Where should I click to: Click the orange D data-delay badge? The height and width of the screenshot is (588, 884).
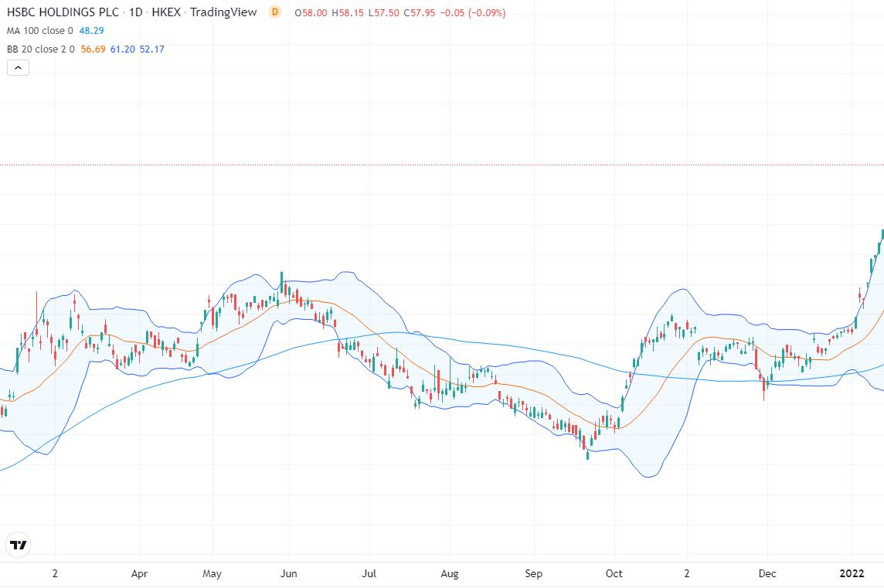(274, 12)
